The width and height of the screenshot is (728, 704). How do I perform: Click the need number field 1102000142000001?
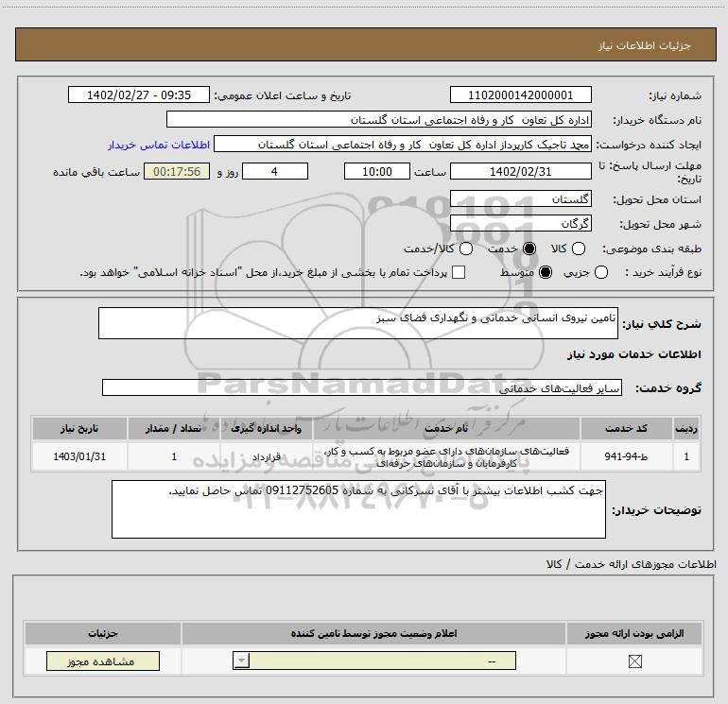(520, 95)
